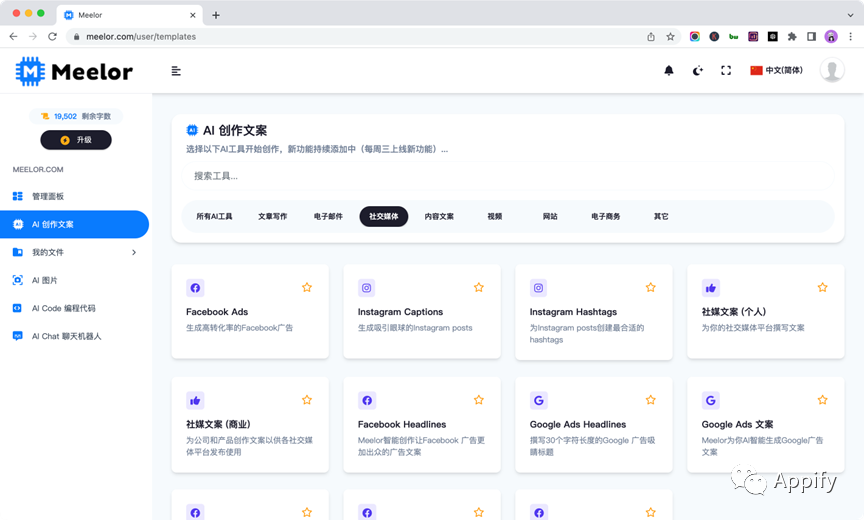Favorite Facebook Headlines with star

coord(479,400)
